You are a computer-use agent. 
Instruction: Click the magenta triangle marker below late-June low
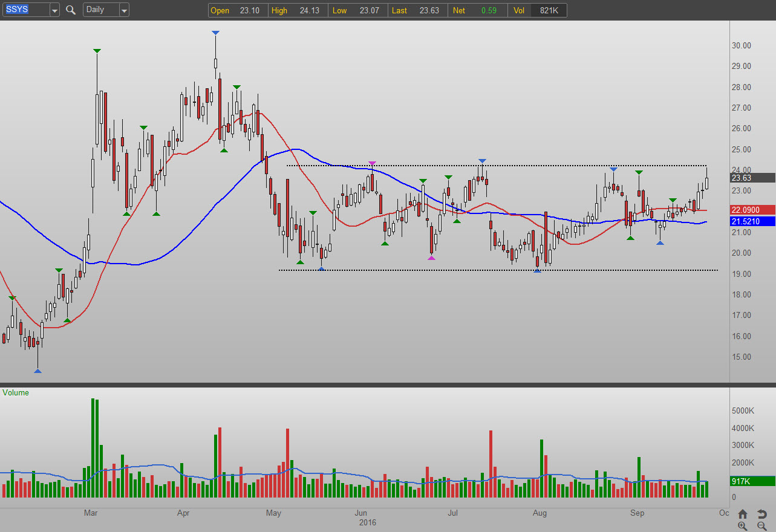coord(431,258)
